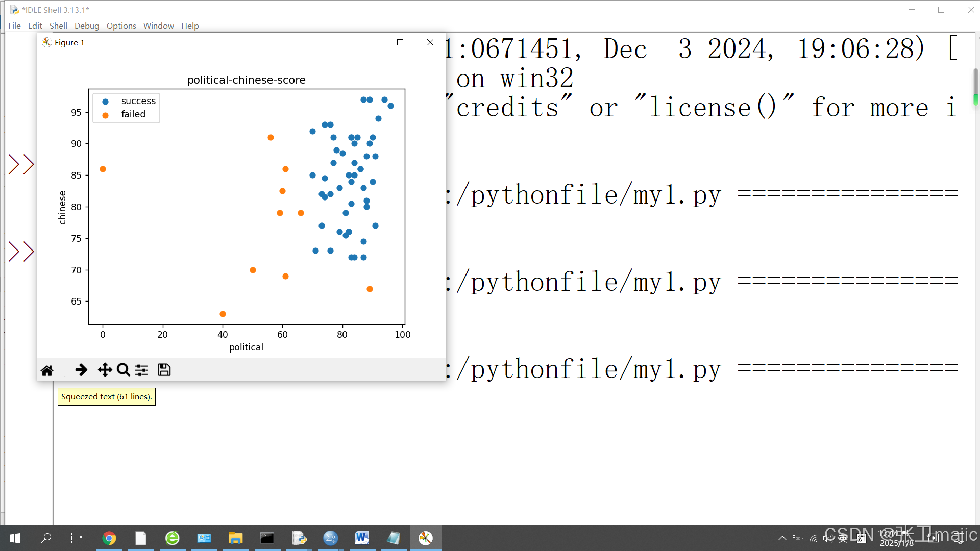980x551 pixels.
Task: Toggle the Zoom to rectangle tool
Action: 123,370
